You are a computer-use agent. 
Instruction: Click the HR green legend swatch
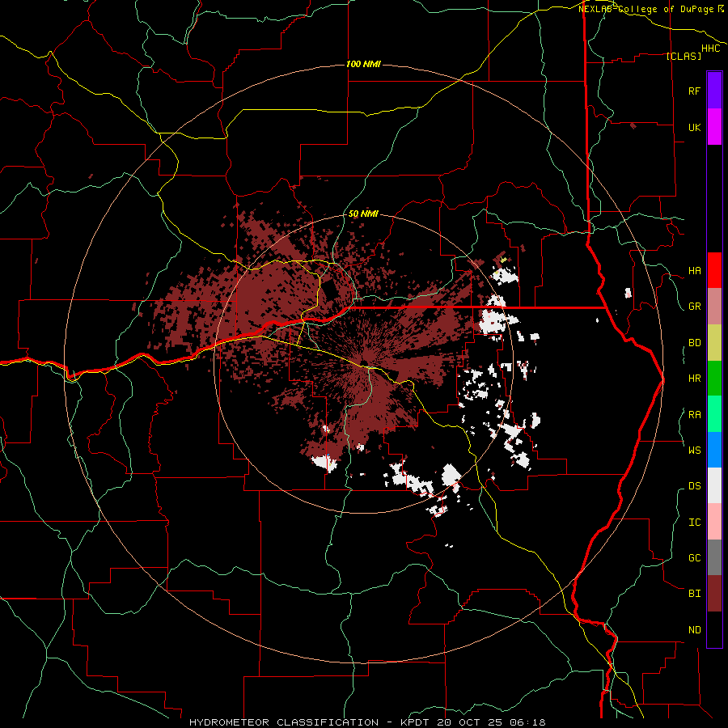(x=714, y=379)
